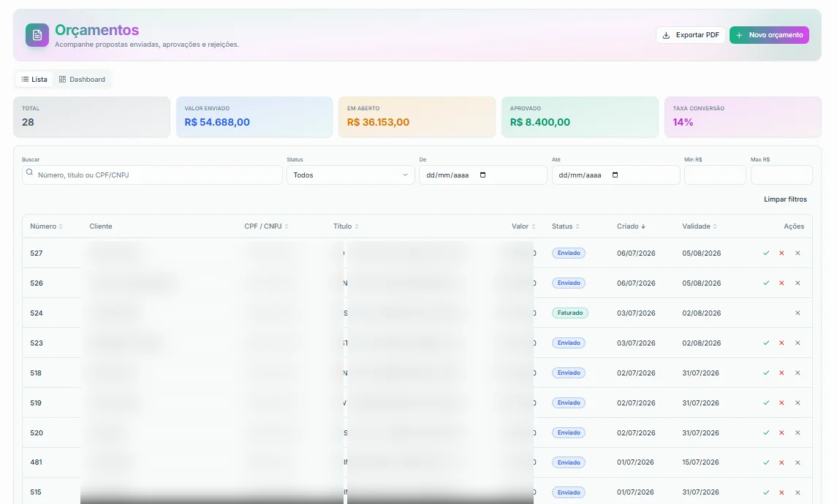Sort table by CPF / CNPJ column

(x=266, y=226)
